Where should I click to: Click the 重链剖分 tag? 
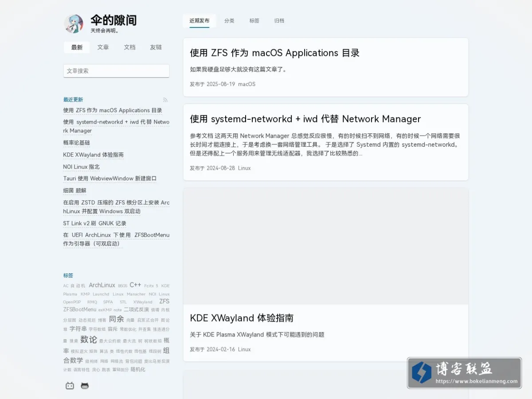point(121,370)
